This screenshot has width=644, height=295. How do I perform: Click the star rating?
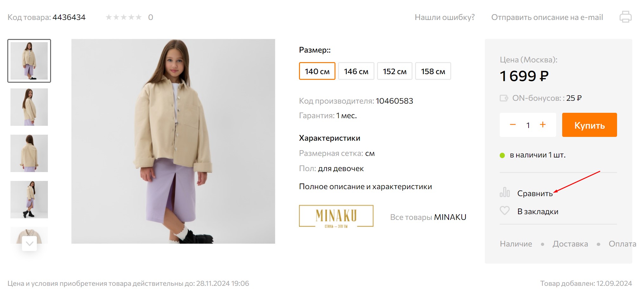(123, 17)
